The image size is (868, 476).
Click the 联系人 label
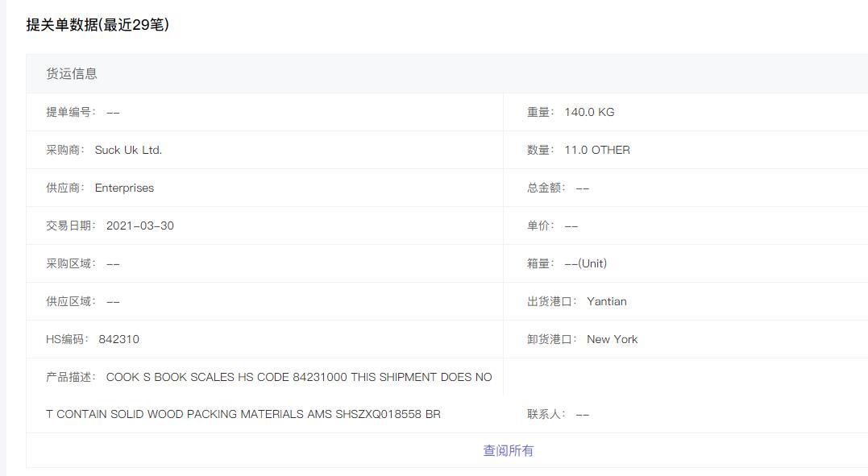(x=546, y=414)
